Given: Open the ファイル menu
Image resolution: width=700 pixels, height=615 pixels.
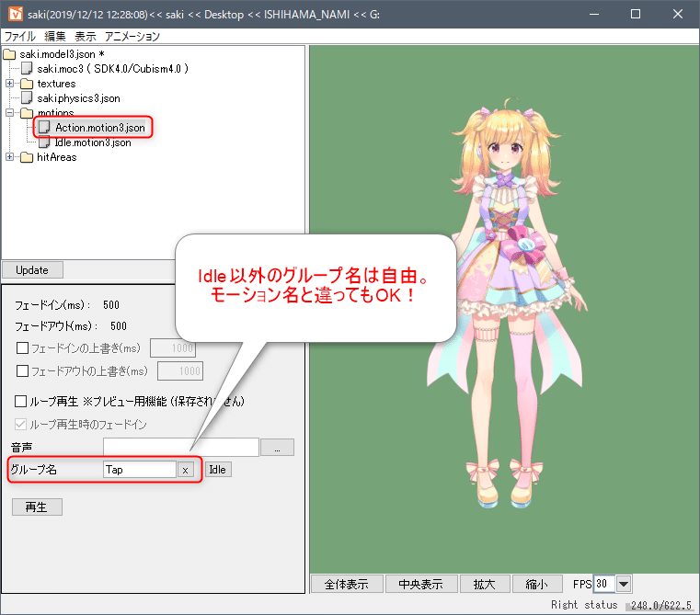Looking at the screenshot, I should pos(19,36).
